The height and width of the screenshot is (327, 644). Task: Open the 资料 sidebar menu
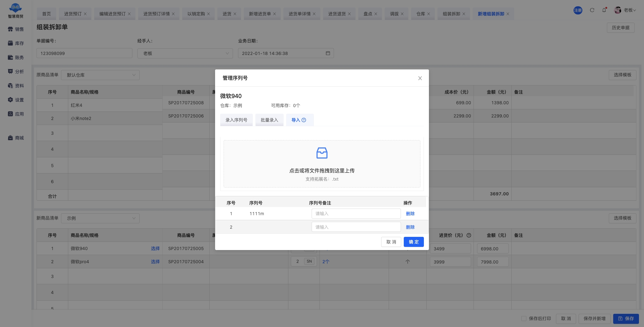16,86
